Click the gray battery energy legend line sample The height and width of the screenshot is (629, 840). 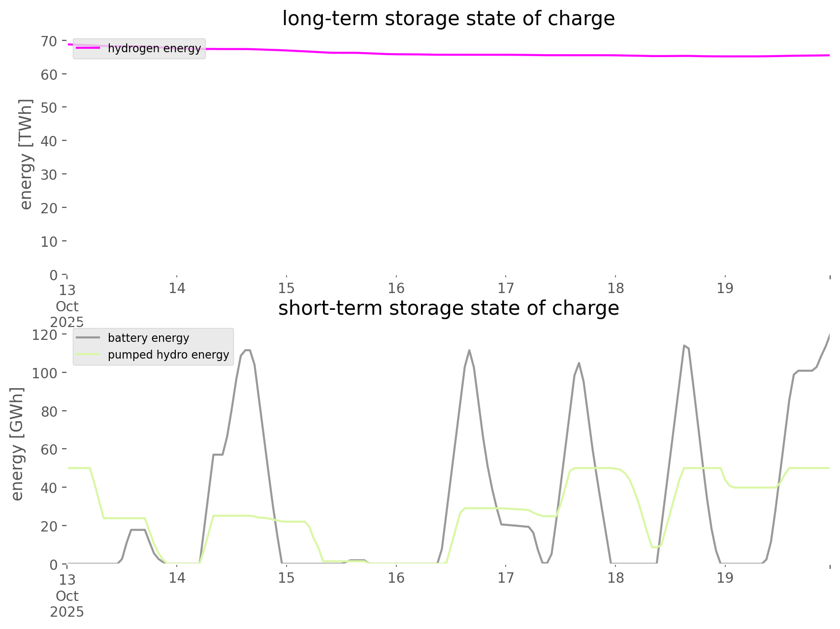[x=88, y=338]
